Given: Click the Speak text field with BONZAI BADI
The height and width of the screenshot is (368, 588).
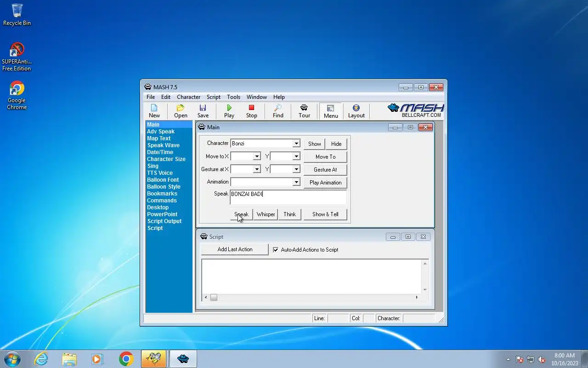Looking at the screenshot, I should pos(288,197).
